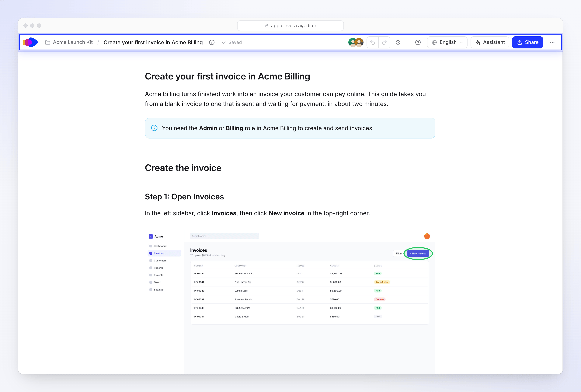Click the document title in the breadcrumb

pyautogui.click(x=153, y=42)
